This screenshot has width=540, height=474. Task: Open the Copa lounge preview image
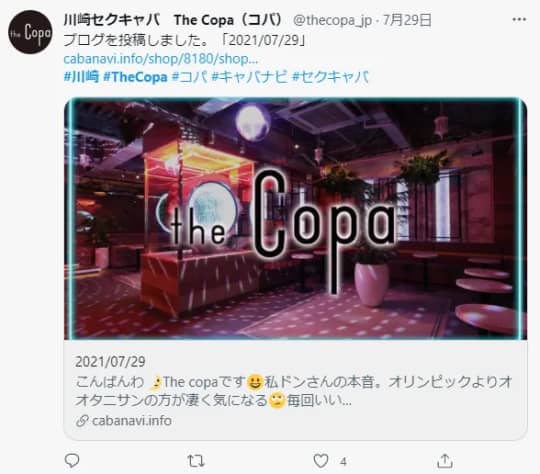pos(295,219)
